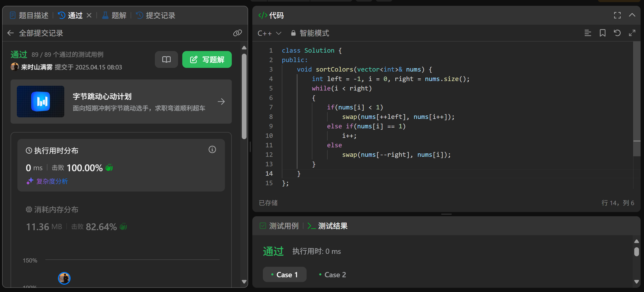Screen dimensions: 644x292
Task: Open the notes book icon button
Action: (x=166, y=59)
